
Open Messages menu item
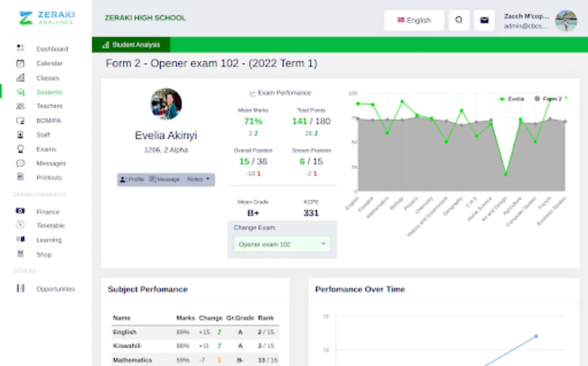point(51,163)
